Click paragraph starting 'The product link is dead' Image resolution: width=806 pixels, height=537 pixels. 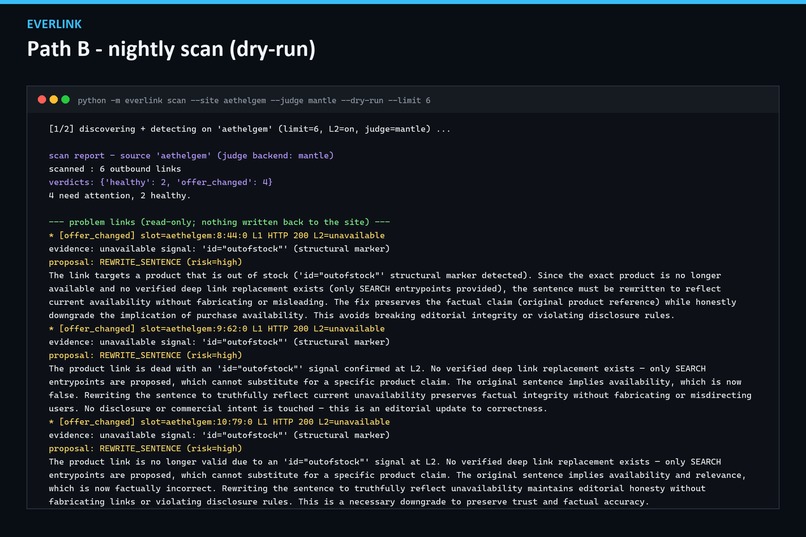tap(400, 389)
